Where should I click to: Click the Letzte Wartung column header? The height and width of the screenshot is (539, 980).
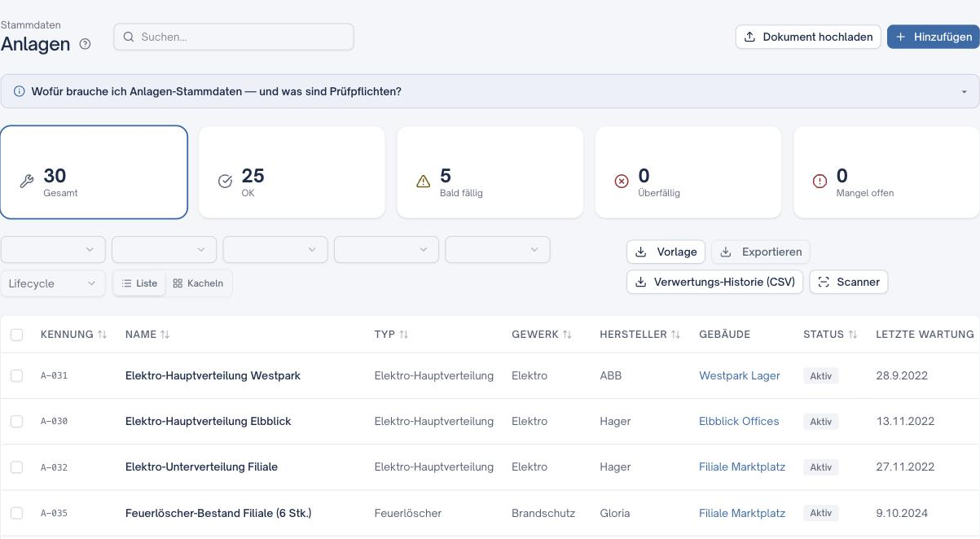click(x=925, y=335)
